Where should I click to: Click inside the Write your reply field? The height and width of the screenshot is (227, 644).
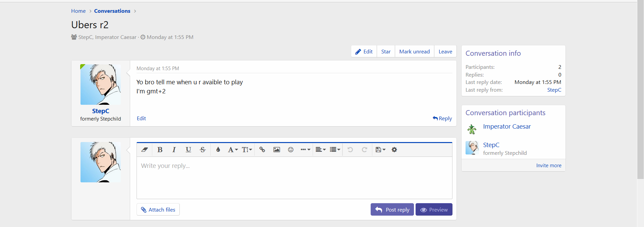[294, 178]
